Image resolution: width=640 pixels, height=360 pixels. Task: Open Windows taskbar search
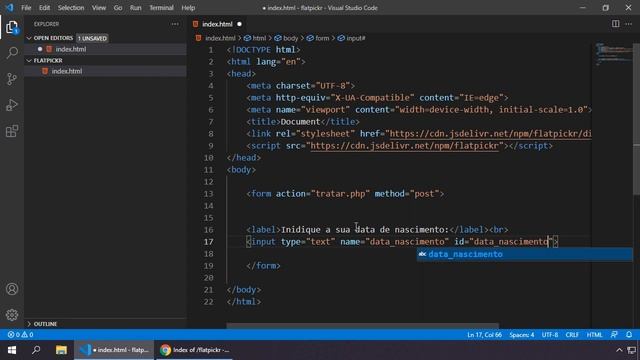pos(36,350)
